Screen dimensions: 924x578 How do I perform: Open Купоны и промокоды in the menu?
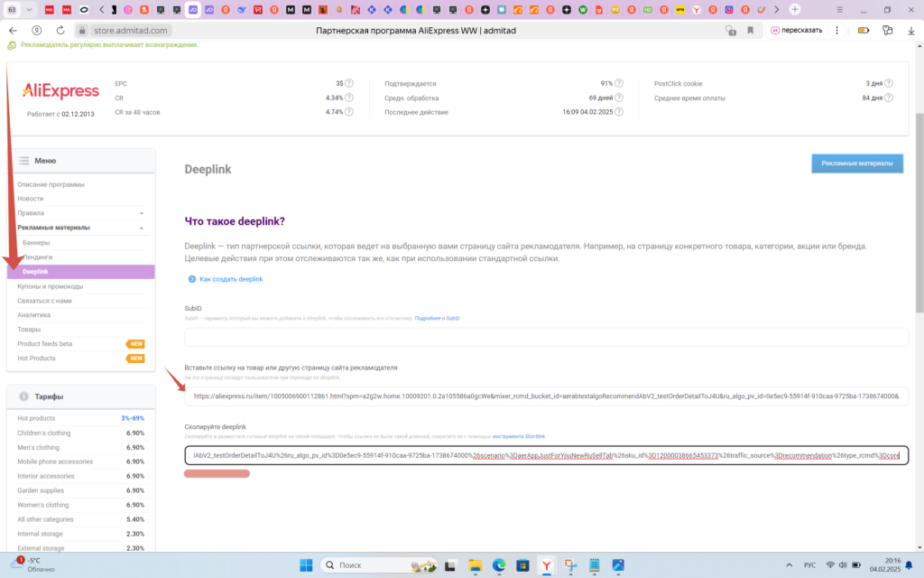pyautogui.click(x=51, y=286)
